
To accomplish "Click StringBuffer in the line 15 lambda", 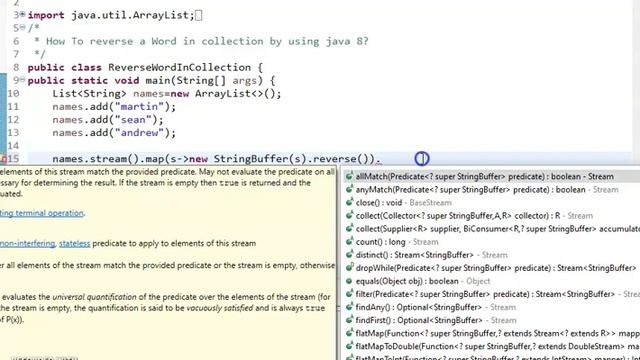I will [250, 159].
